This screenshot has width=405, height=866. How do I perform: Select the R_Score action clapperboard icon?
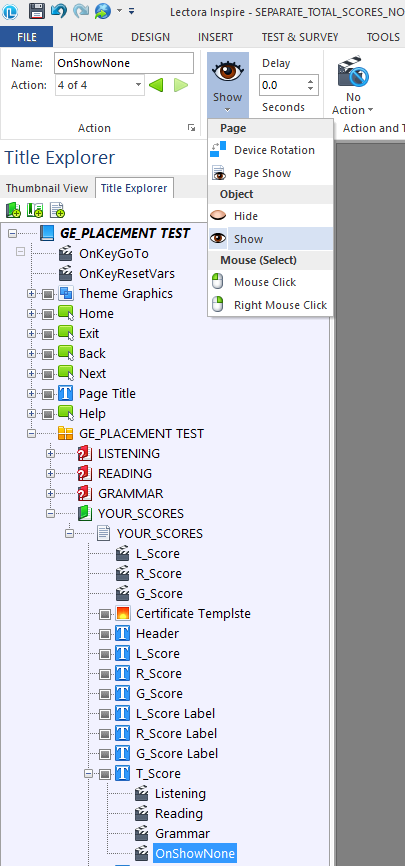point(123,573)
